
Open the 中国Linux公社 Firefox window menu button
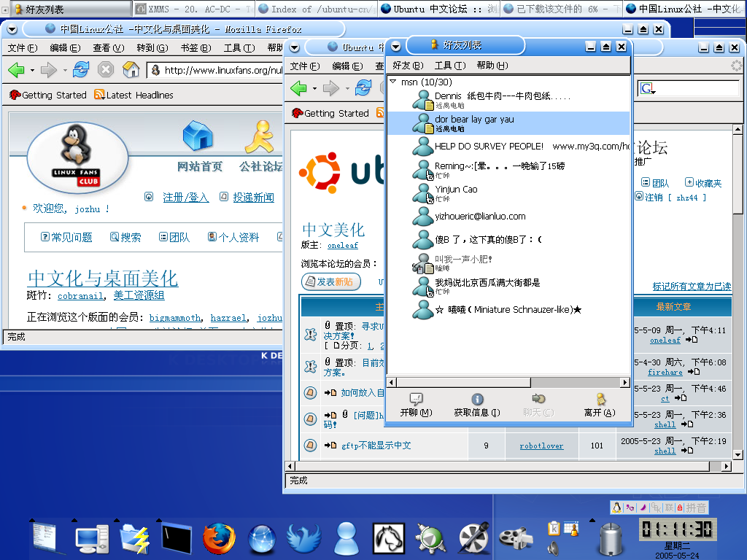click(x=12, y=29)
